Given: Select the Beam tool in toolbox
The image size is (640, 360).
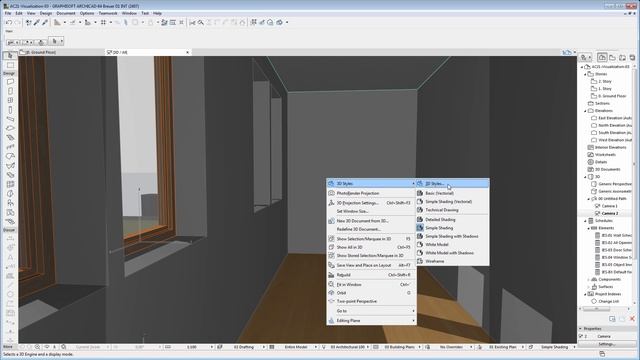Looking at the screenshot, I should pyautogui.click(x=10, y=119).
